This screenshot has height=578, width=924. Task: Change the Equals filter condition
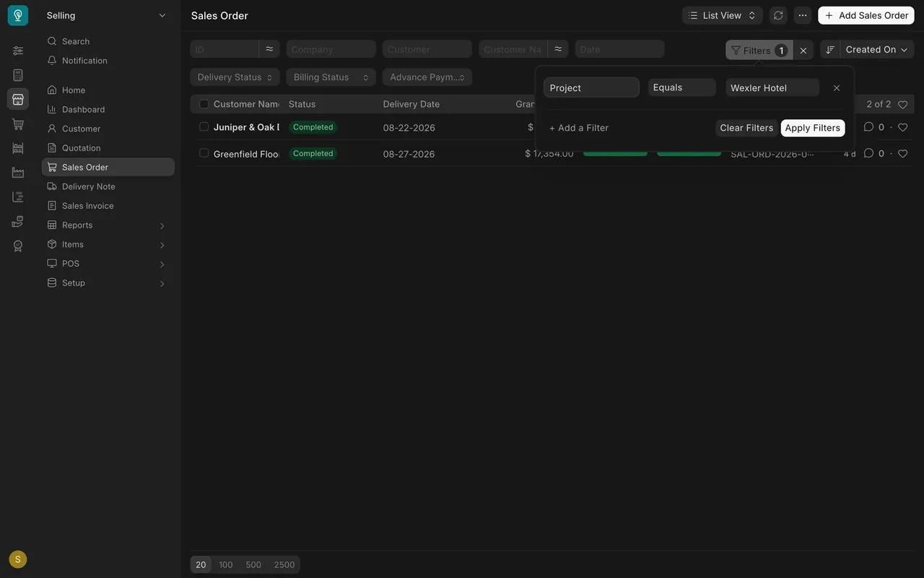click(x=682, y=87)
